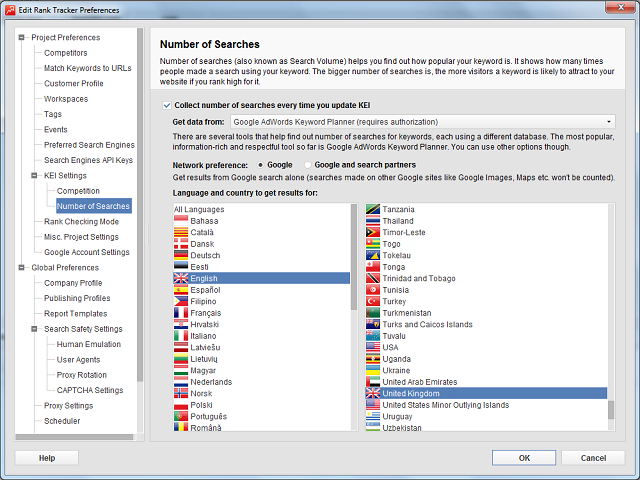This screenshot has width=640, height=480.
Task: Uncheck Collect number of searches checkbox
Action: pos(167,105)
